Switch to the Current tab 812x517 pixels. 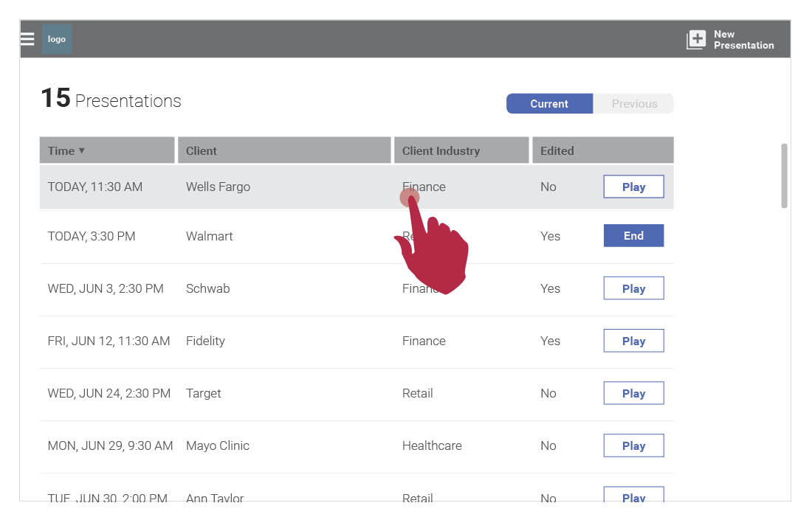[x=549, y=103]
